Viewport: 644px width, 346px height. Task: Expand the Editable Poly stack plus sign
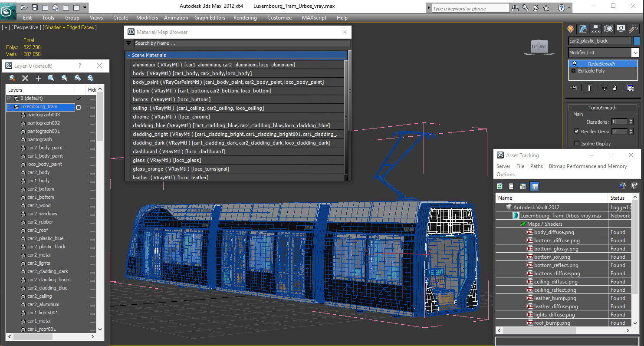pos(573,71)
